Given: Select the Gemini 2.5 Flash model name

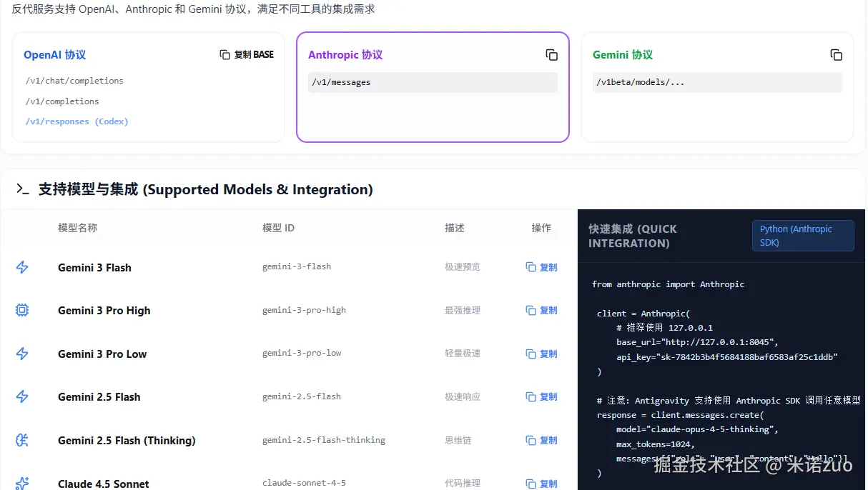Looking at the screenshot, I should (x=99, y=397).
